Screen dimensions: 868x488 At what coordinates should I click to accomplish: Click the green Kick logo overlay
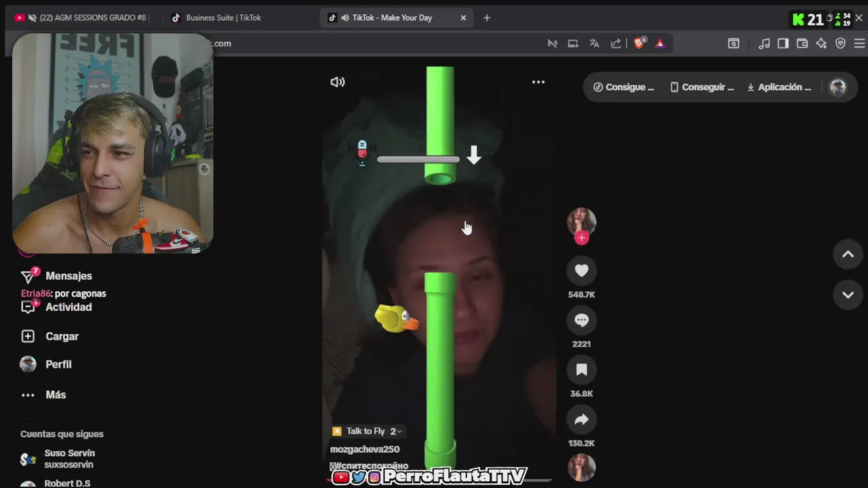798,19
